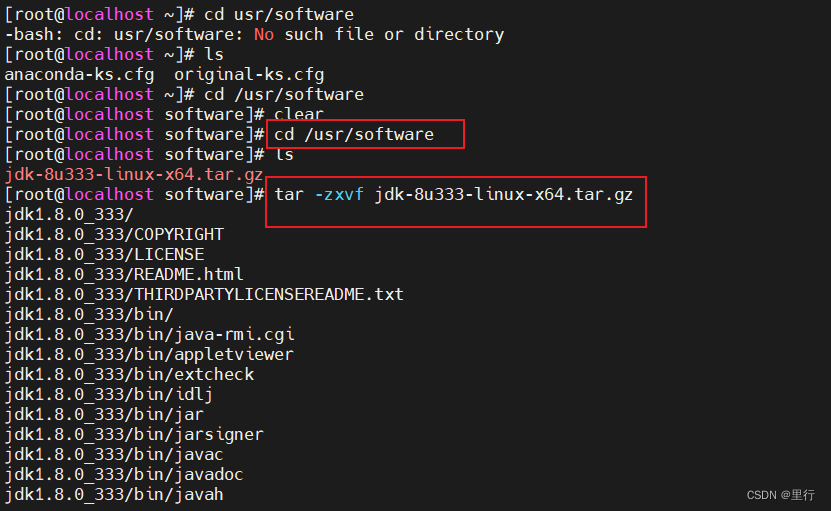Click the original-ks.cfg file name
831x511 pixels.
point(248,74)
